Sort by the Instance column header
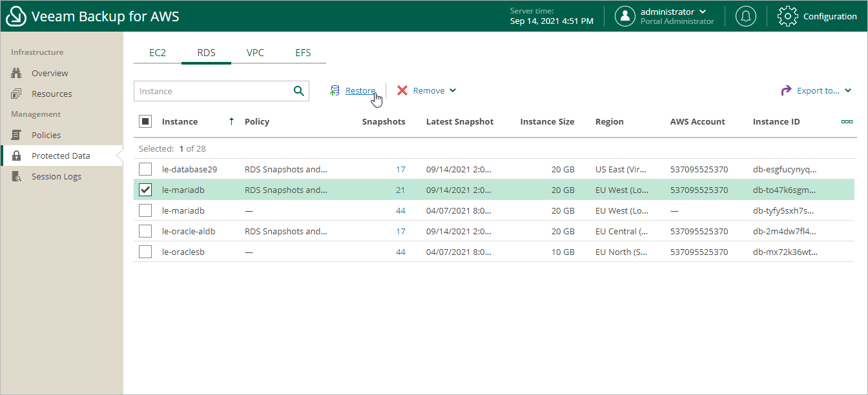Viewport: 868px width, 395px height. (180, 121)
